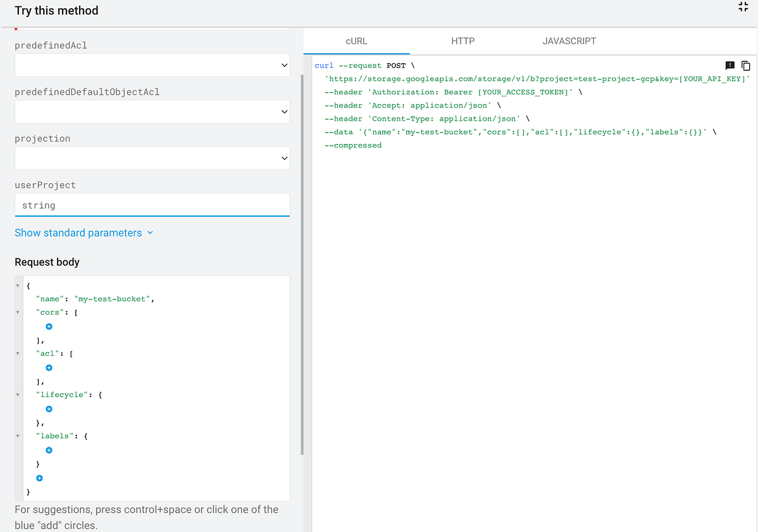Add an item to the cors array
This screenshot has height=532, width=758.
pos(49,326)
